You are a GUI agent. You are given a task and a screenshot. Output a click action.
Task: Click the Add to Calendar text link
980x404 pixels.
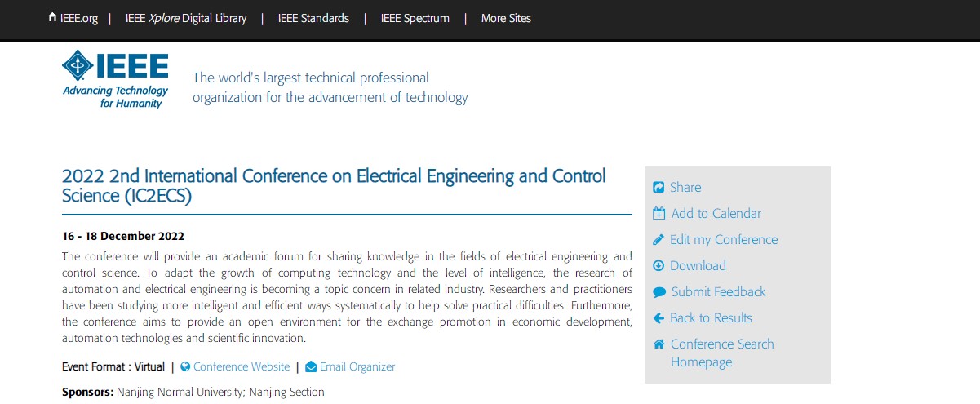(716, 214)
